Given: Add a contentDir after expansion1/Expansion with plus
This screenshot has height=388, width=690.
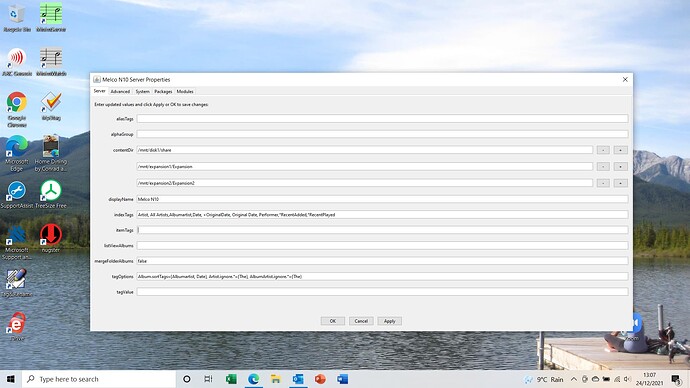Looking at the screenshot, I should pyautogui.click(x=620, y=167).
